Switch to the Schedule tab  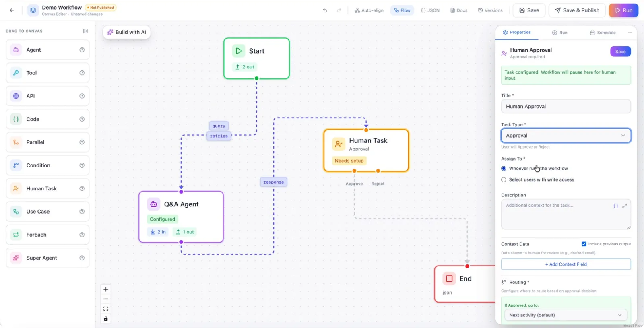(603, 33)
